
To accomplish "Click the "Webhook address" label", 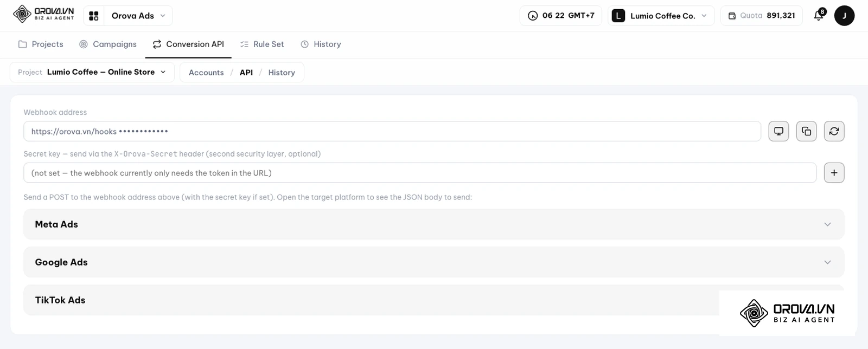I will (55, 112).
